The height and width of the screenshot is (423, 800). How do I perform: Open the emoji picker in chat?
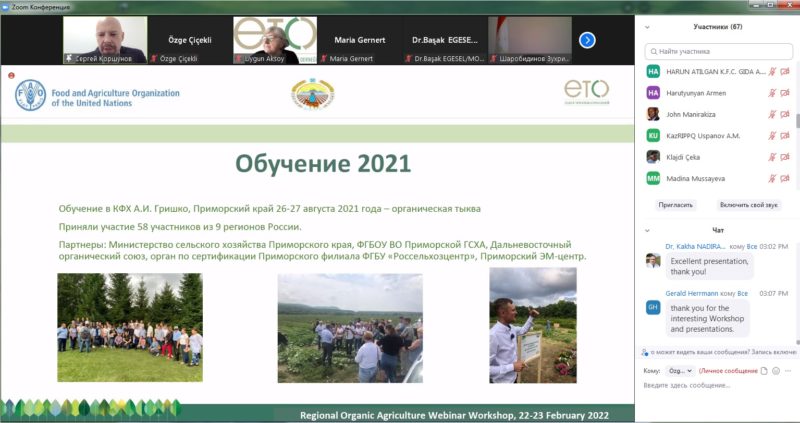tap(776, 371)
